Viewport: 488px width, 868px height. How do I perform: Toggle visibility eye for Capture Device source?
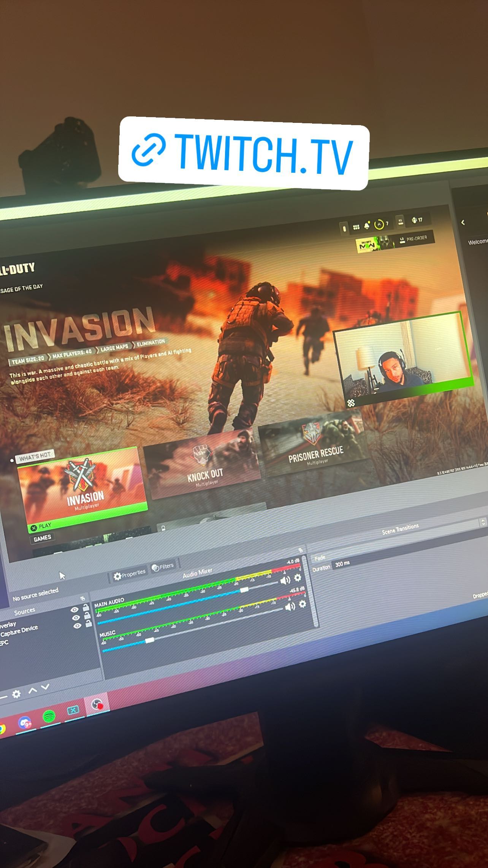point(76,618)
